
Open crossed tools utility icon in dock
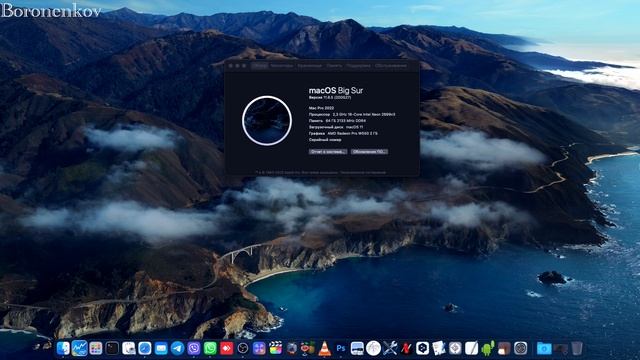pos(390,348)
